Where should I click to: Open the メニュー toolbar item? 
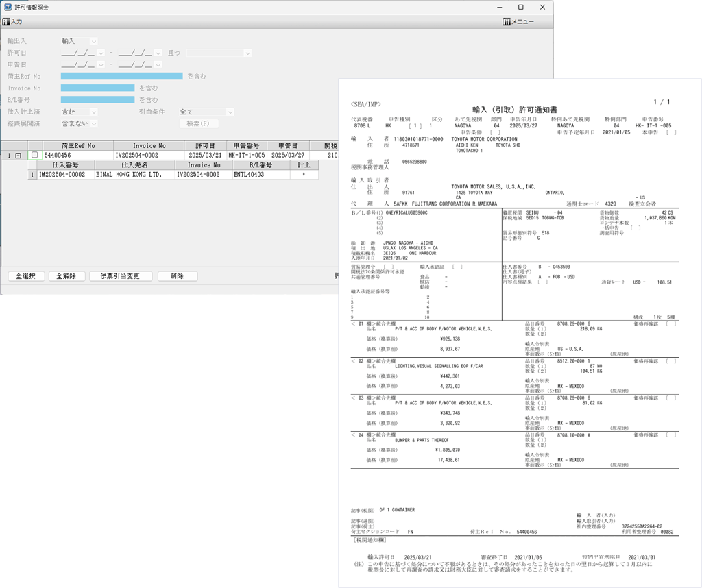518,22
